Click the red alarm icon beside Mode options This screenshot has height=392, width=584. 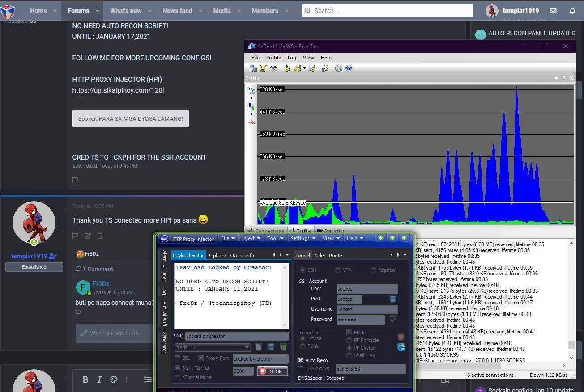pyautogui.click(x=401, y=337)
